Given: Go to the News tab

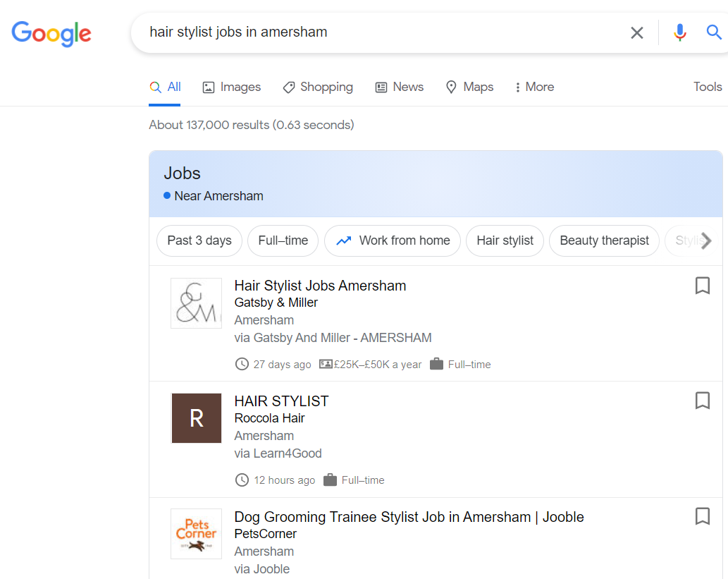Looking at the screenshot, I should pyautogui.click(x=400, y=87).
